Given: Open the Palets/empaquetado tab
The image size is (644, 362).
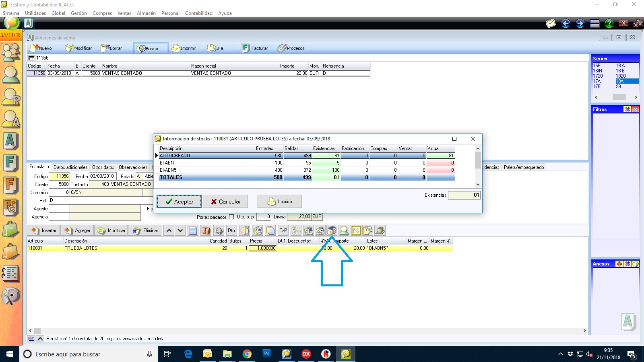Looking at the screenshot, I should click(524, 167).
